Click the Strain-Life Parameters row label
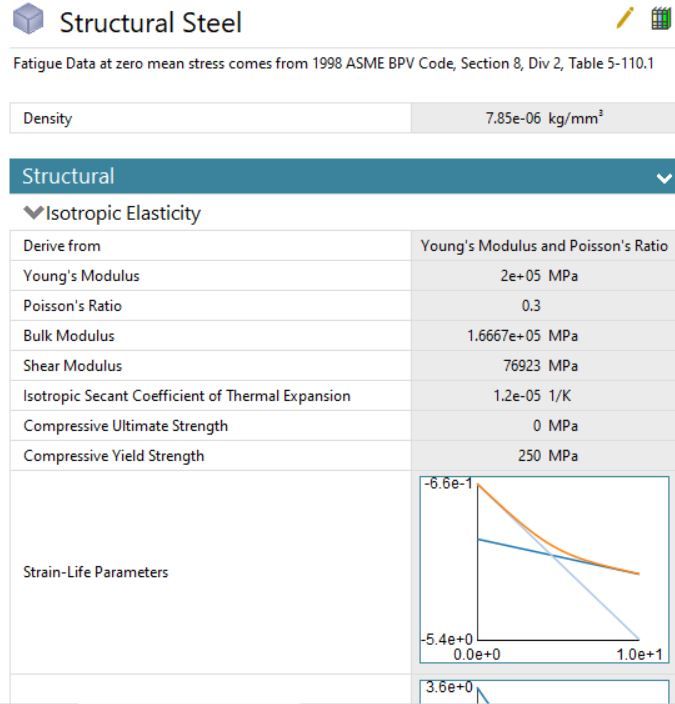Screen dimensions: 675x704 click(x=96, y=573)
